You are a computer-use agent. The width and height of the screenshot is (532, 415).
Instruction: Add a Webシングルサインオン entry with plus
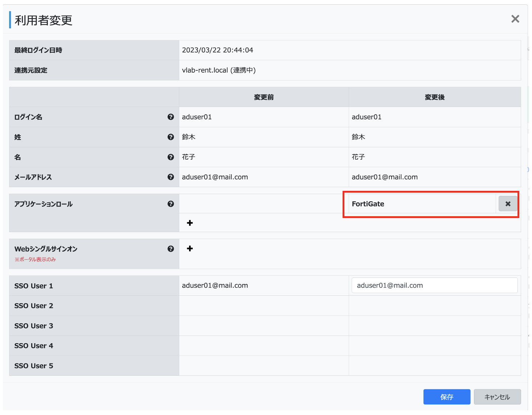190,248
